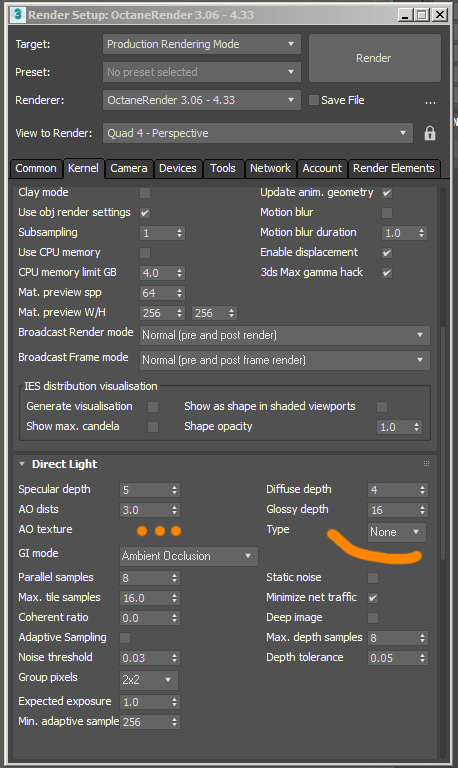Switch to the Common tab
Viewport: 458px width, 768px height.
[36, 168]
